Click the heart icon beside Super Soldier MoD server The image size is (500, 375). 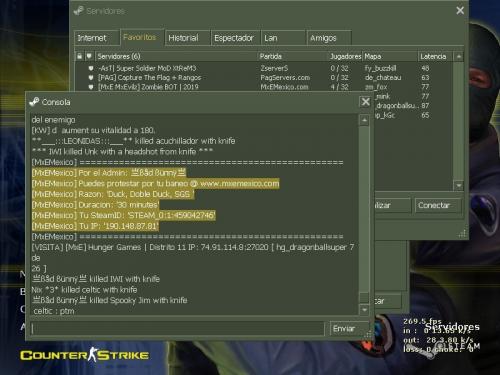(91, 68)
